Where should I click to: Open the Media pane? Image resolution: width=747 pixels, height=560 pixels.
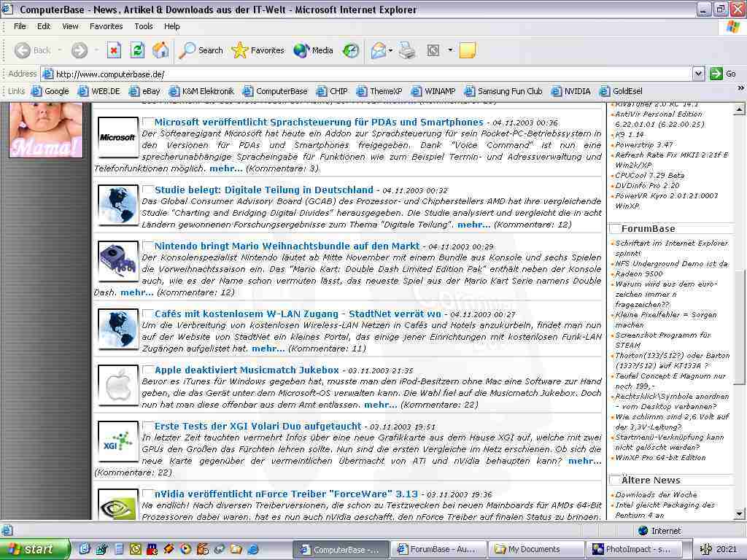point(313,50)
